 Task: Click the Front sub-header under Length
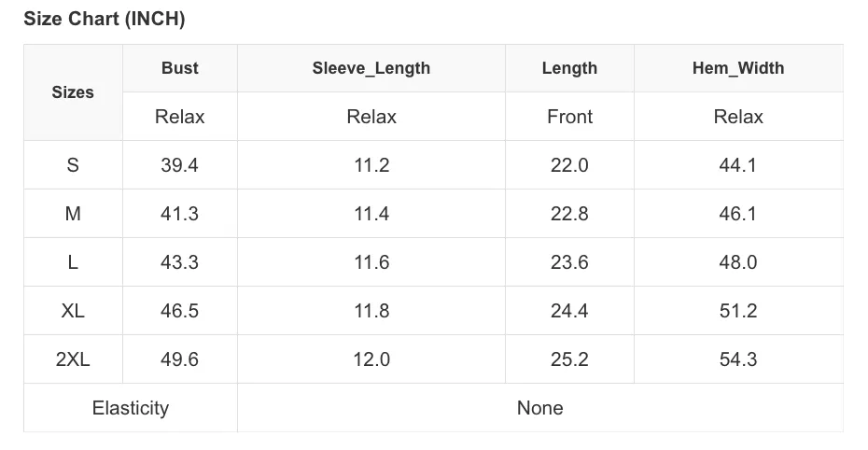(x=569, y=117)
